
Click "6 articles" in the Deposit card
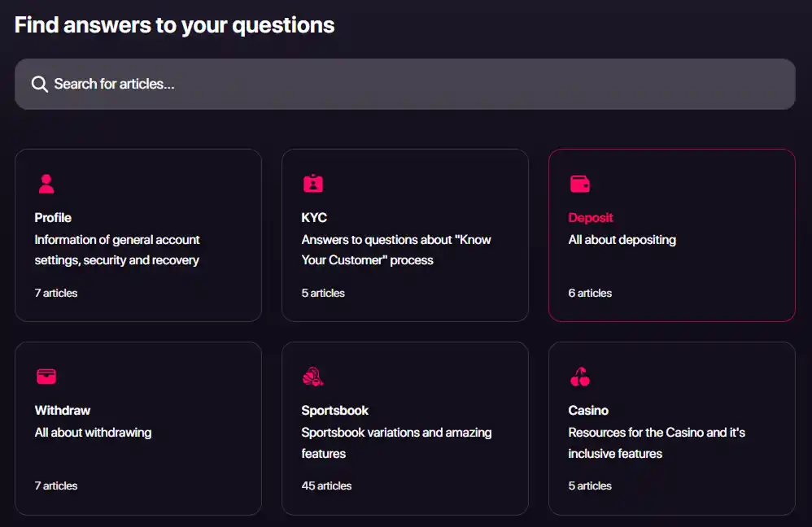pyautogui.click(x=590, y=293)
